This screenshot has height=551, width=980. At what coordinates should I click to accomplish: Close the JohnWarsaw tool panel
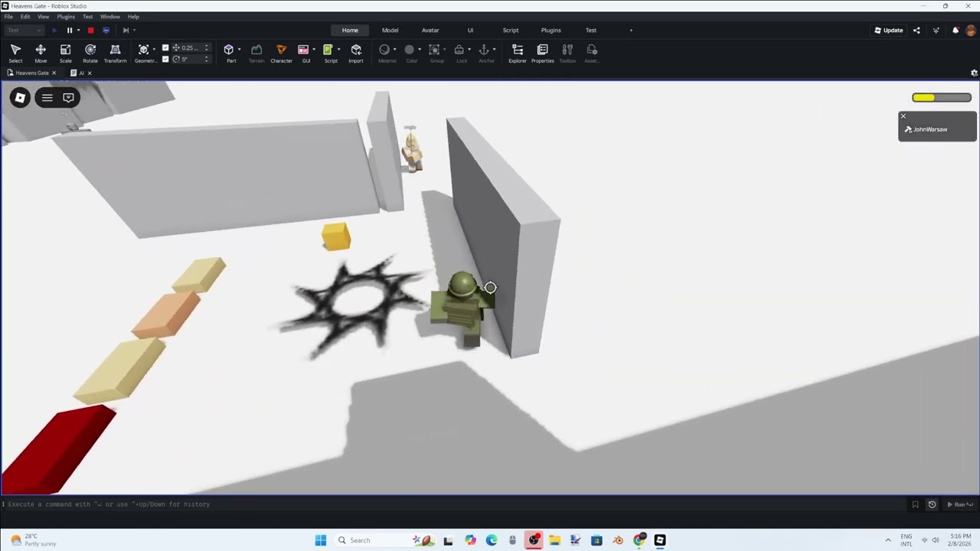click(x=903, y=116)
